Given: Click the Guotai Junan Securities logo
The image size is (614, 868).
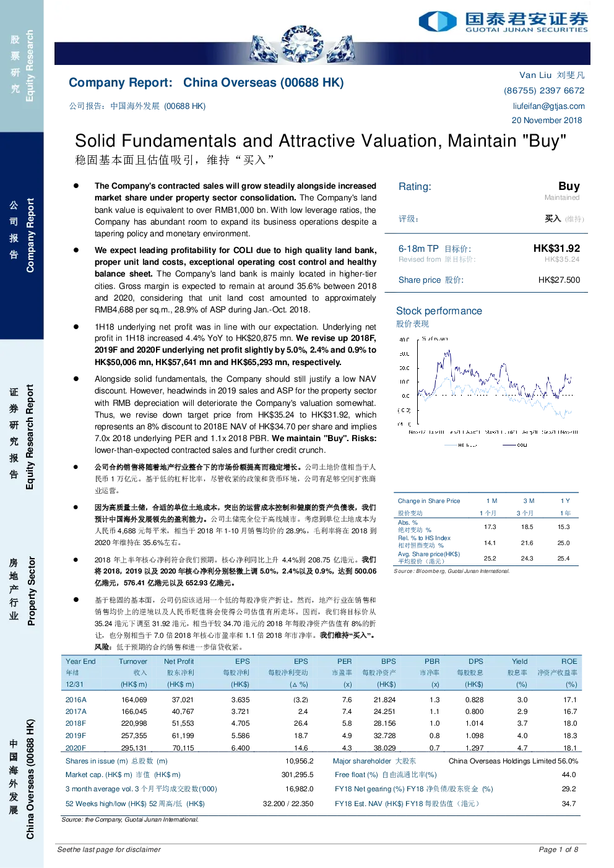Looking at the screenshot, I should click(x=503, y=22).
